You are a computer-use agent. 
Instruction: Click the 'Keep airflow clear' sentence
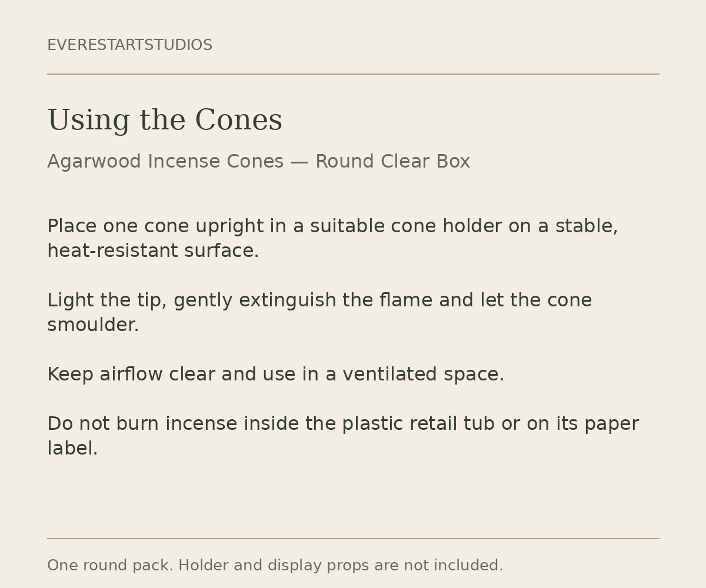(x=275, y=375)
